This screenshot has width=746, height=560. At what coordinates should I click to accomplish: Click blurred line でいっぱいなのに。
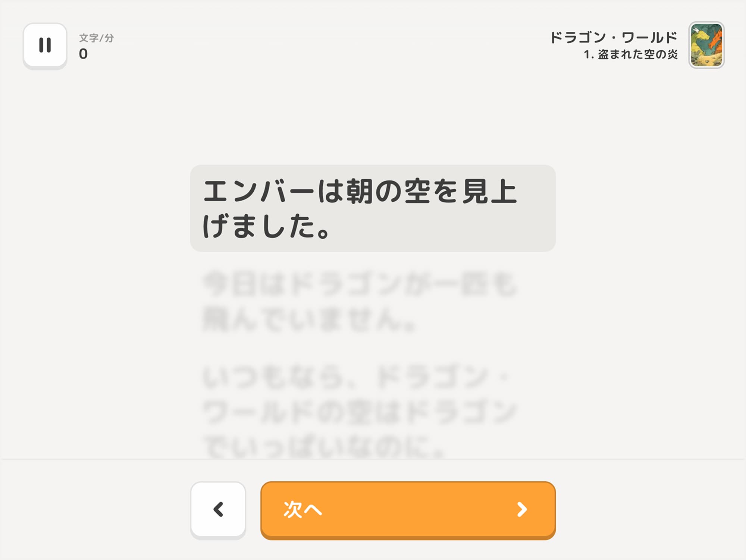click(324, 446)
